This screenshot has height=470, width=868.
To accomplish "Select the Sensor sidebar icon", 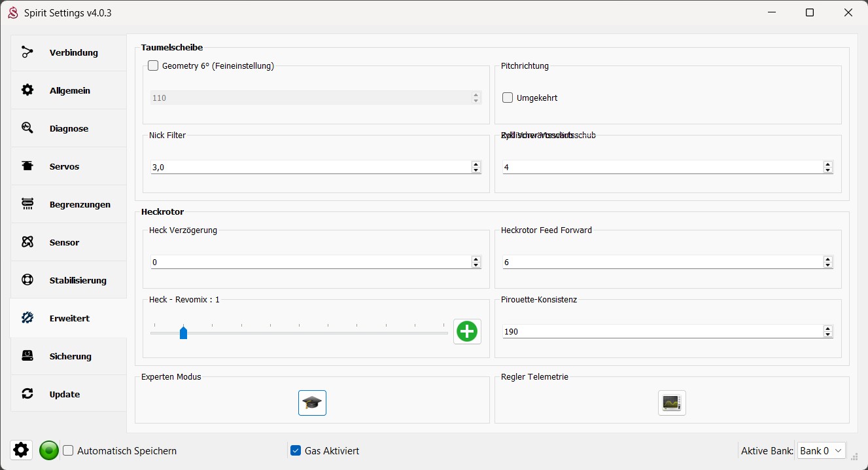I will [x=27, y=242].
